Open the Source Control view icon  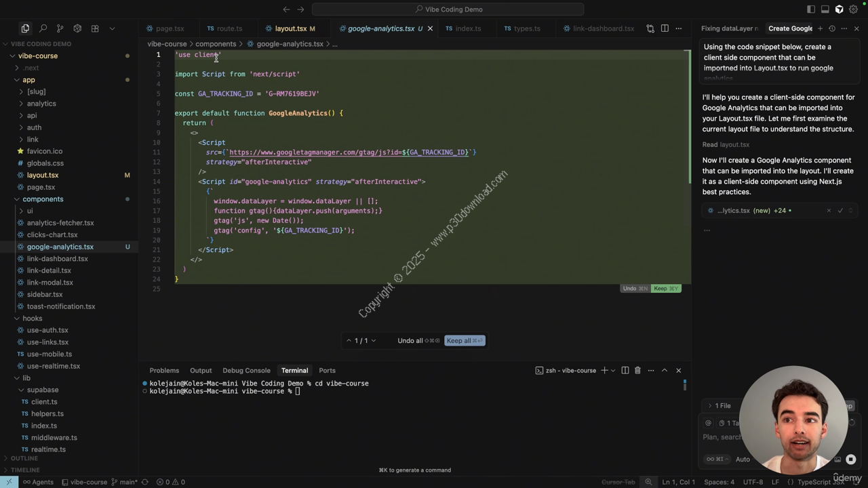pyautogui.click(x=60, y=28)
